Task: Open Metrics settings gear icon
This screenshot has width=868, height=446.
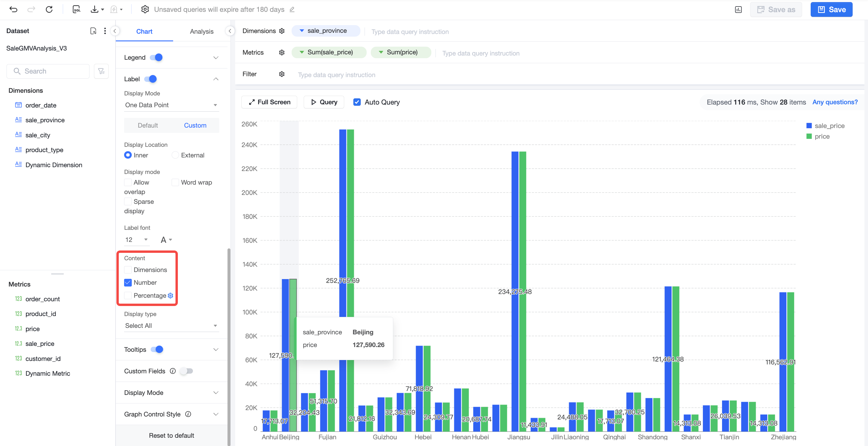Action: coord(282,53)
